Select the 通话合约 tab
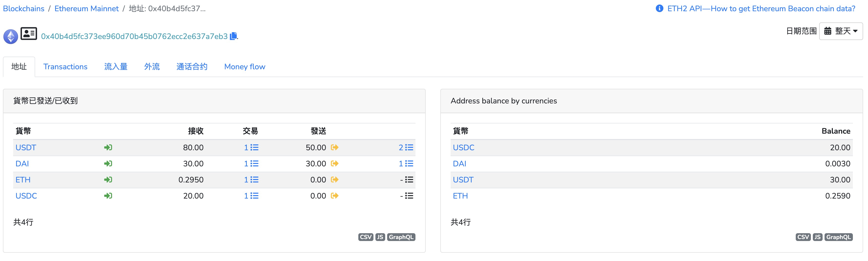 click(191, 66)
